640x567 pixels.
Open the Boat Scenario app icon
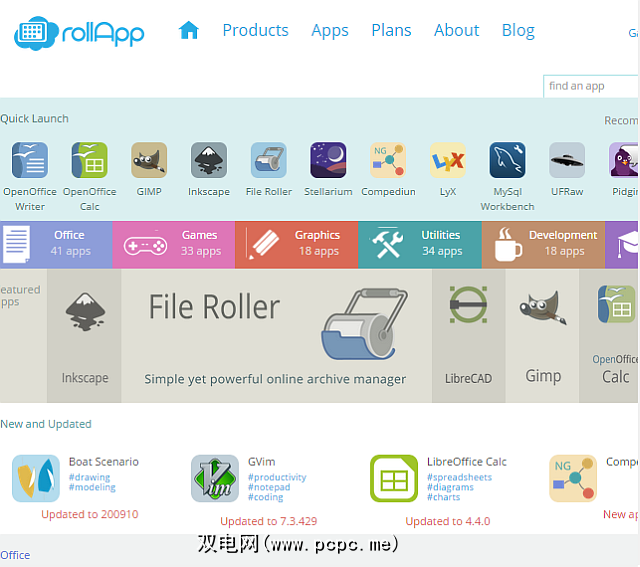pyautogui.click(x=36, y=478)
